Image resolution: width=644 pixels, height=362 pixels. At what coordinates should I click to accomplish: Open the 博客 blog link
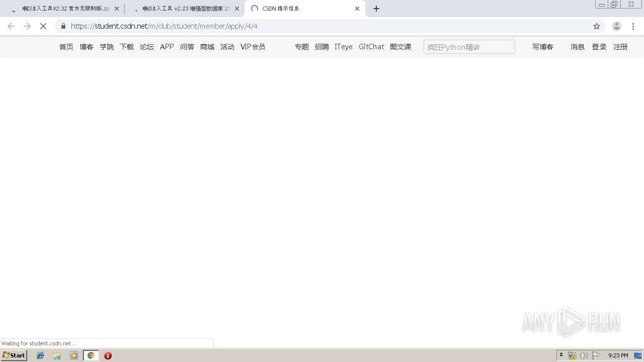coord(87,47)
